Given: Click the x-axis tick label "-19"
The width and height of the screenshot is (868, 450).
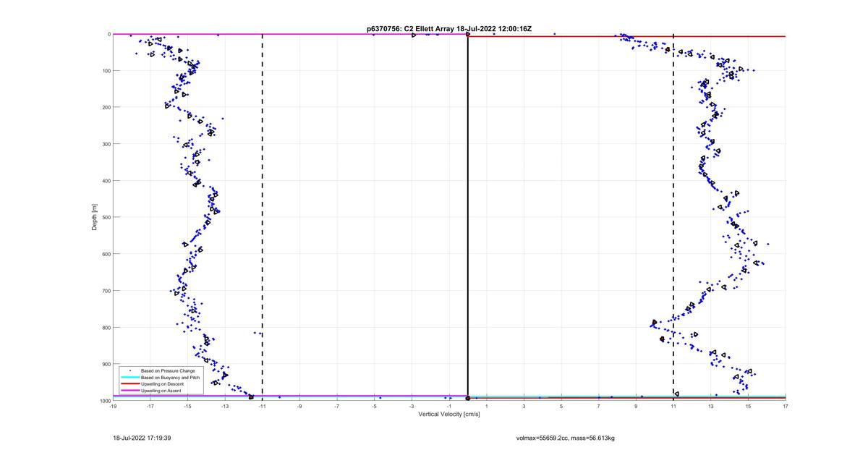Looking at the screenshot, I should [x=113, y=406].
